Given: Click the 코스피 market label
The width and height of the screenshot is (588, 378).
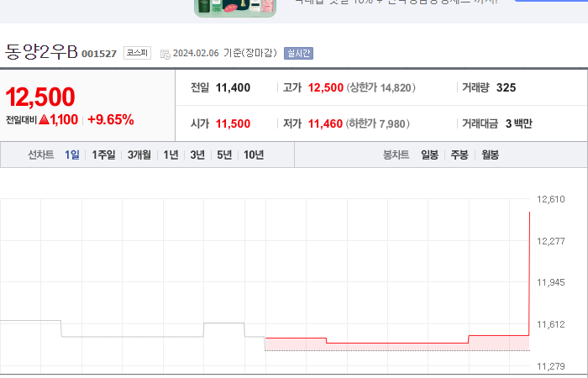Looking at the screenshot, I should pyautogui.click(x=137, y=53).
